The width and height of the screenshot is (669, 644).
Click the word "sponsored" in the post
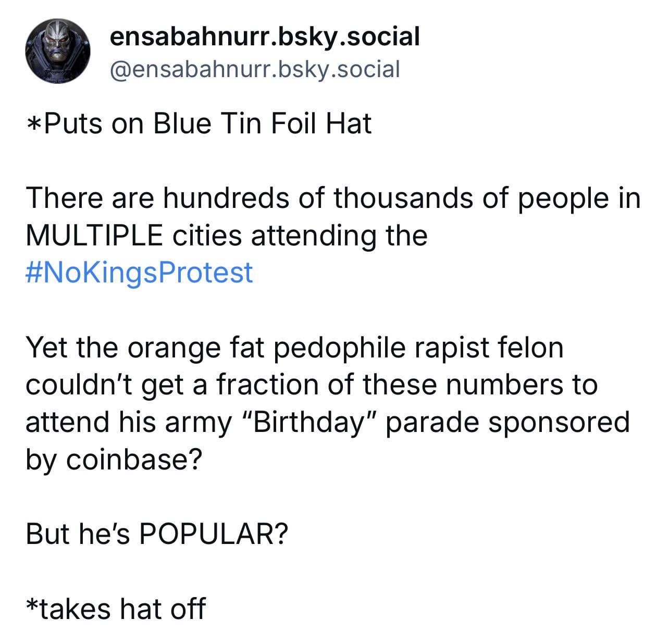click(559, 422)
